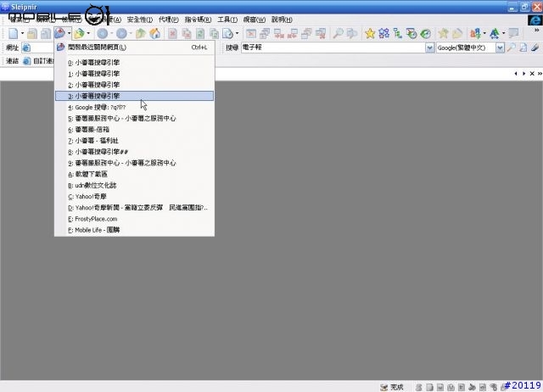543x392 pixels.
Task: Click the 自訂連結 links bar item
Action: coord(40,61)
